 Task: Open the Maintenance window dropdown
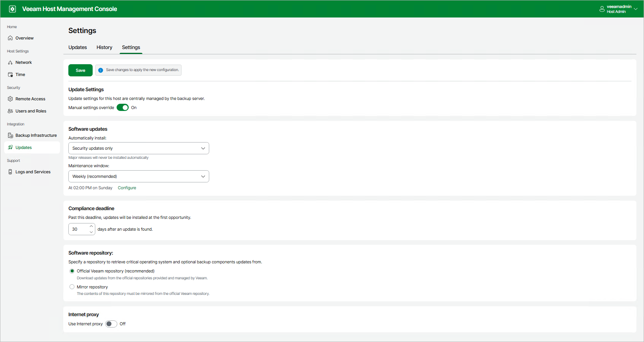(x=139, y=176)
